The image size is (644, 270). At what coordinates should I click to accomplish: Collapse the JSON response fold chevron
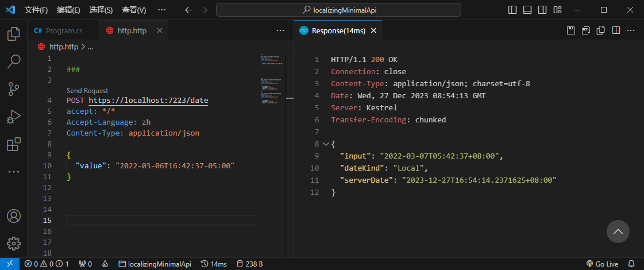coord(326,144)
